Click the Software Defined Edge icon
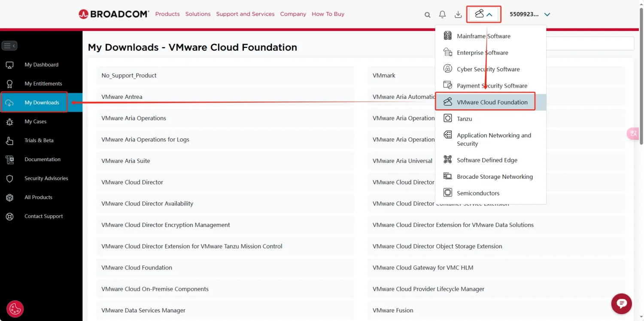 pos(448,160)
